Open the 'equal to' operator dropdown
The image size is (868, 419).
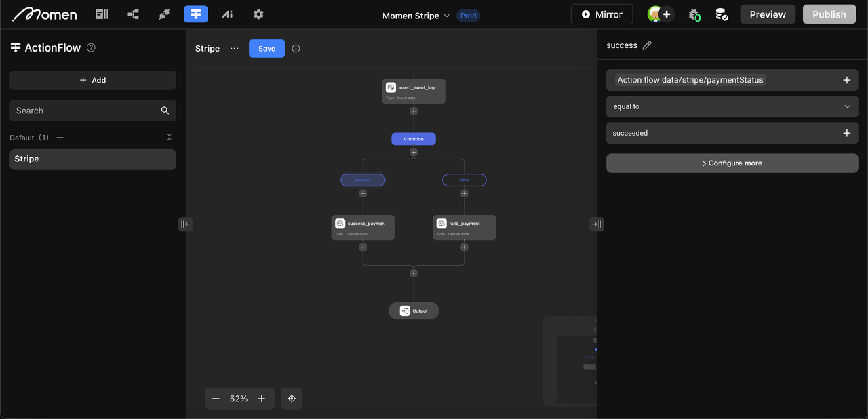tap(732, 106)
